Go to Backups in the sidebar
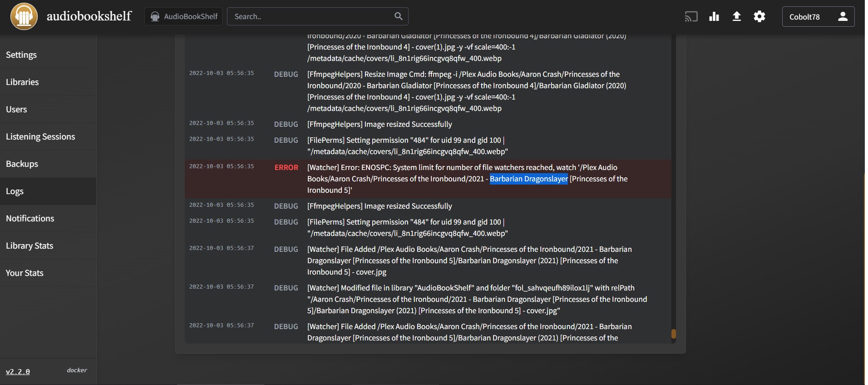The height and width of the screenshot is (385, 868). coord(48,164)
